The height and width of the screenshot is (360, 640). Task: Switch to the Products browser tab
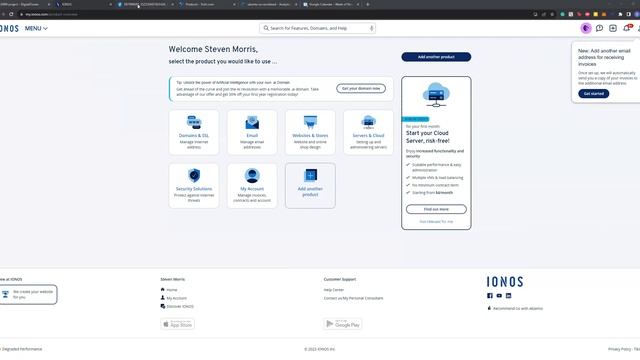(207, 4)
